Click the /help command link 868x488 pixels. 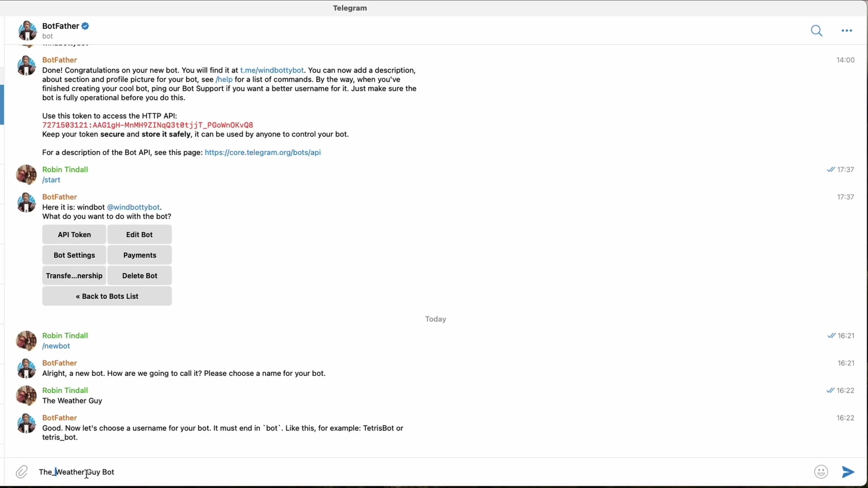pyautogui.click(x=224, y=80)
